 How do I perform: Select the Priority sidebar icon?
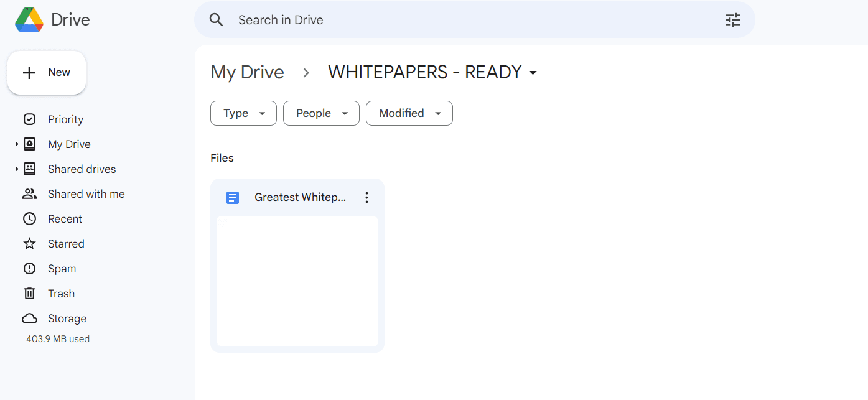(29, 119)
